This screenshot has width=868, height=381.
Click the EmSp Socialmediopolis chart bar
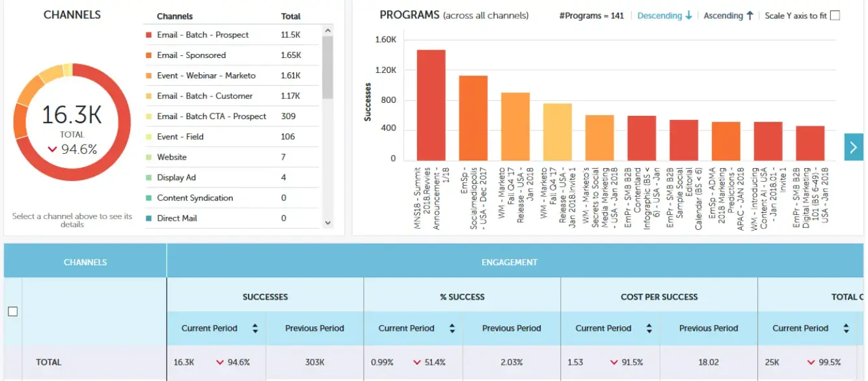point(473,119)
